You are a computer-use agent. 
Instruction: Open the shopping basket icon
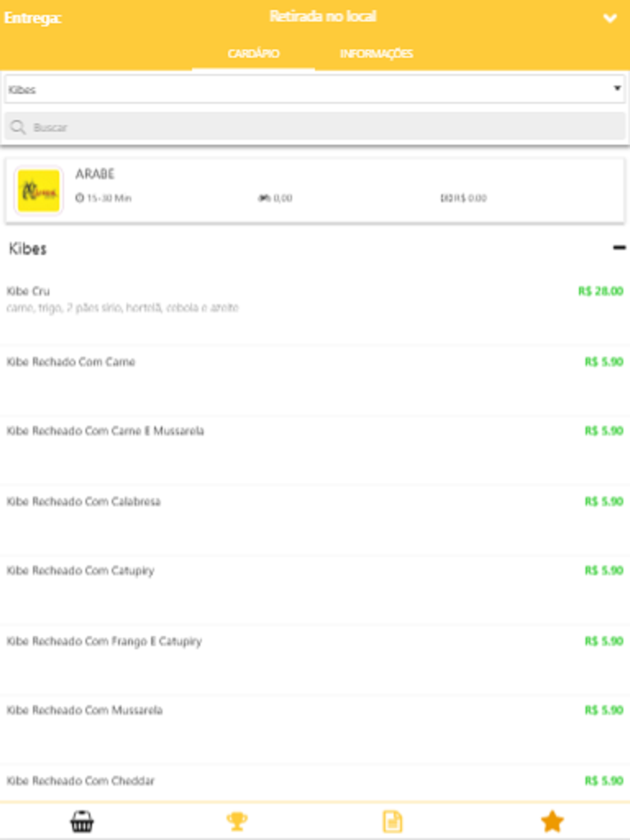coord(82,821)
